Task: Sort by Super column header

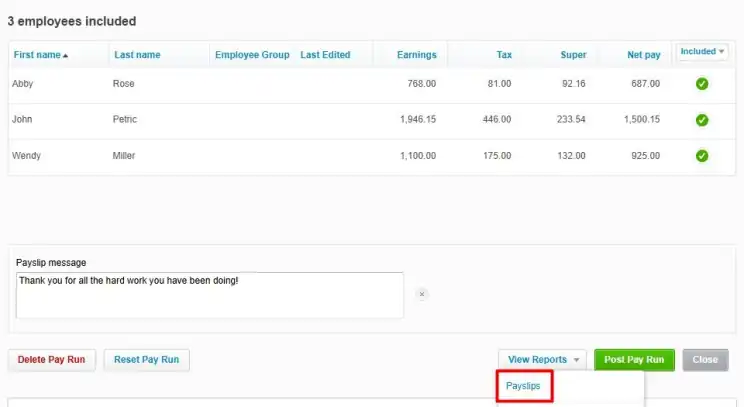Action: (573, 55)
